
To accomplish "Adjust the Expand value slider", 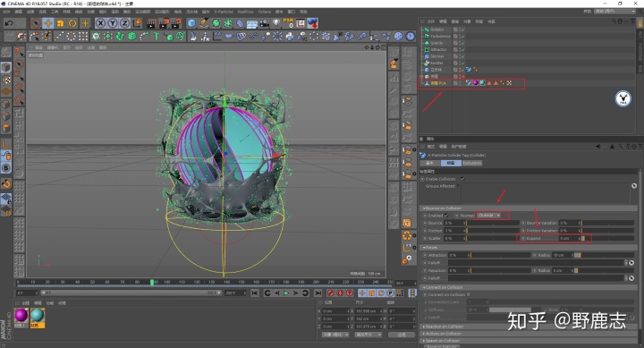I will coord(608,238).
